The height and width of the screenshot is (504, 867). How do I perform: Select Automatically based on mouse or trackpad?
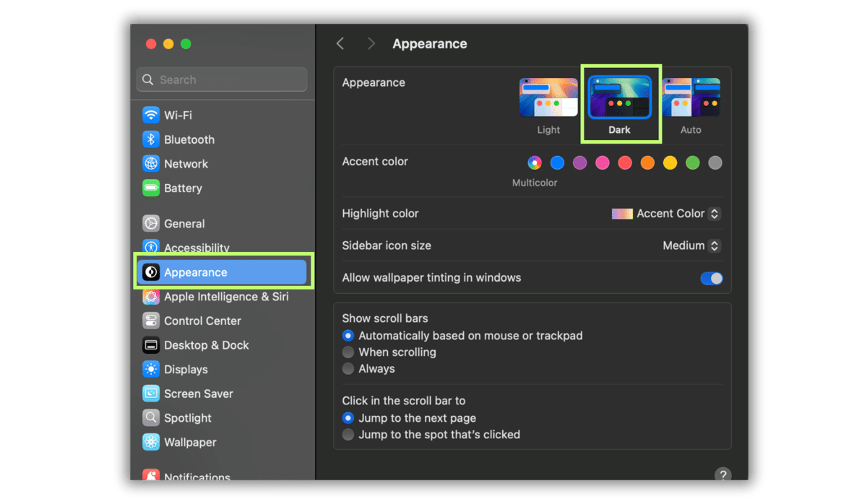coord(348,336)
